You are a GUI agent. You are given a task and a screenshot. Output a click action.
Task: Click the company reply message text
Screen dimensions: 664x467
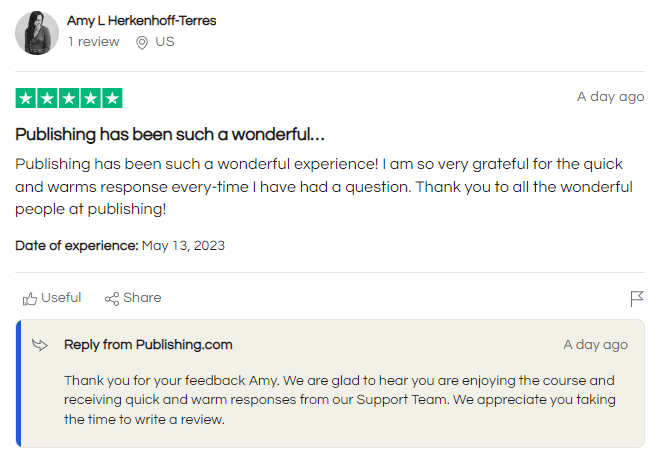340,400
